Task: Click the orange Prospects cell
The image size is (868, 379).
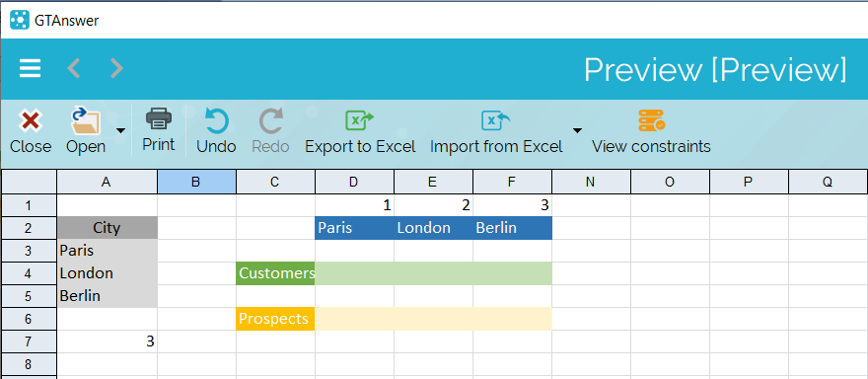Action: pos(275,319)
